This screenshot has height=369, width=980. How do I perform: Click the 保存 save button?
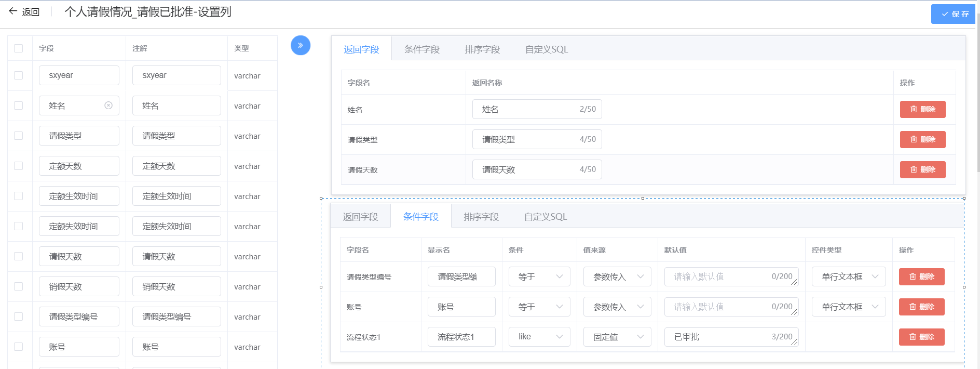(954, 14)
